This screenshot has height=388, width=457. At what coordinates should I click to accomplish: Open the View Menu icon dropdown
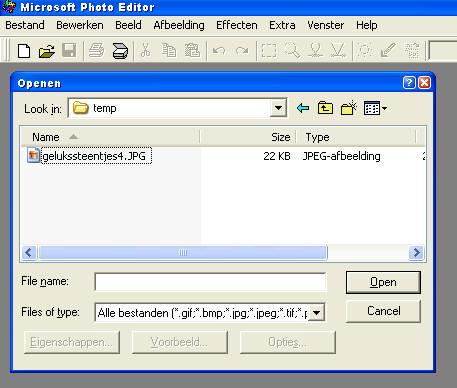(375, 108)
